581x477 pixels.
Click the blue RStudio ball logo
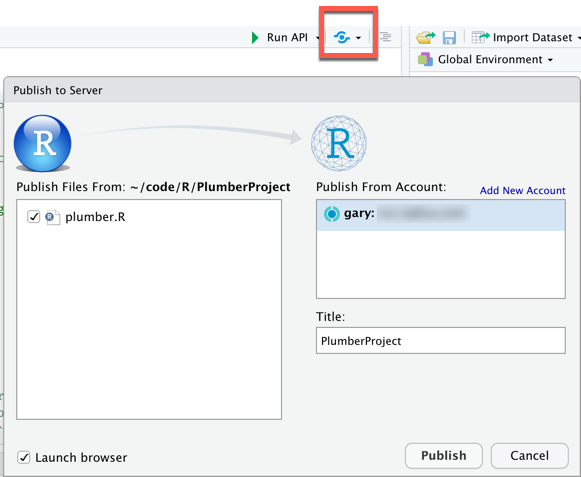[x=43, y=143]
